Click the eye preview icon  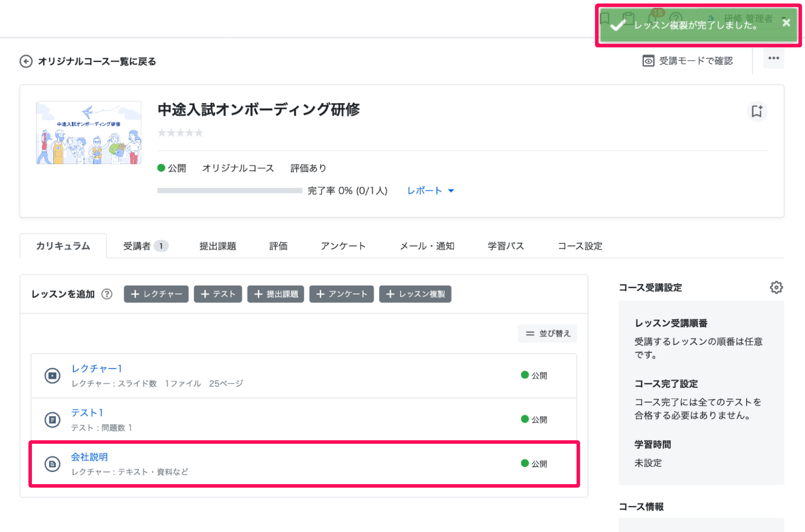click(x=648, y=61)
